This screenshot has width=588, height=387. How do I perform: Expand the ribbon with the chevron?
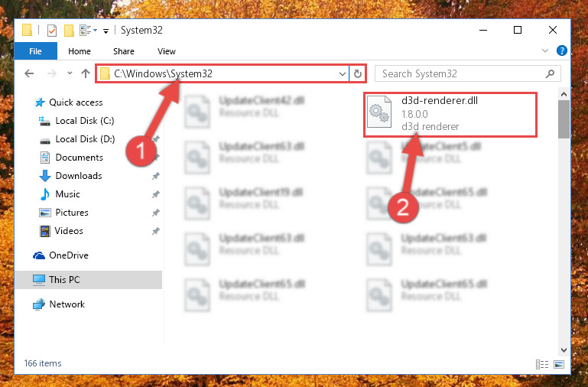tap(545, 50)
